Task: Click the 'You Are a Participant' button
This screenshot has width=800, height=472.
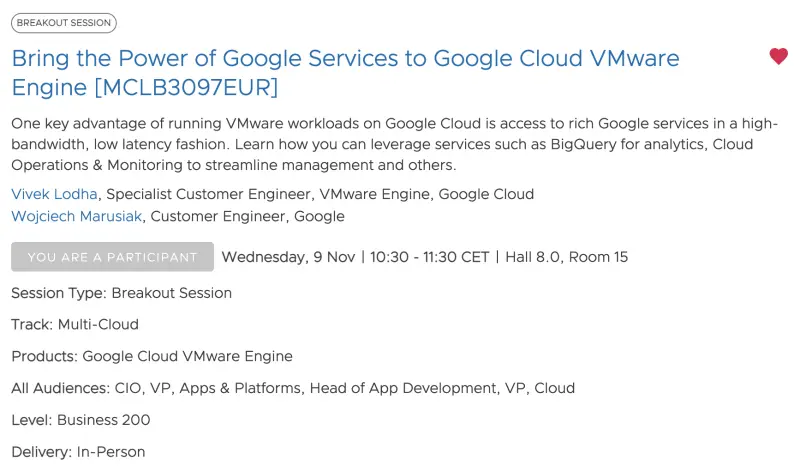Action: click(112, 257)
